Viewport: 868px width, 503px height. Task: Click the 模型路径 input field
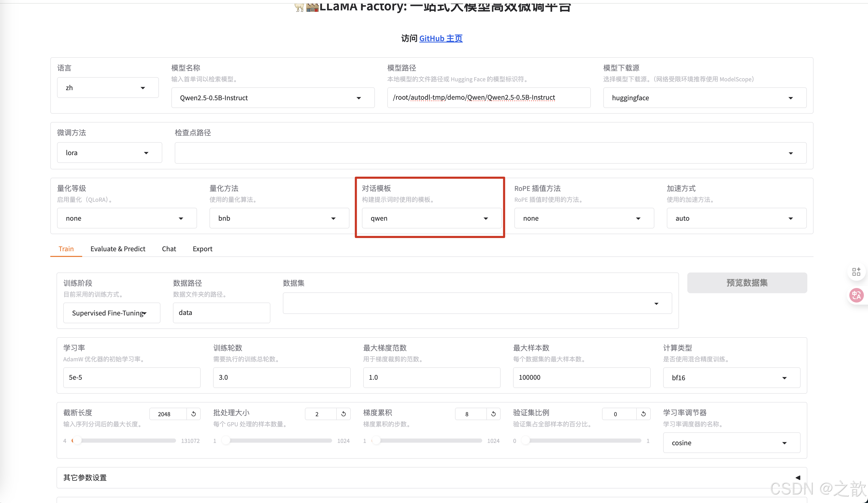(489, 98)
